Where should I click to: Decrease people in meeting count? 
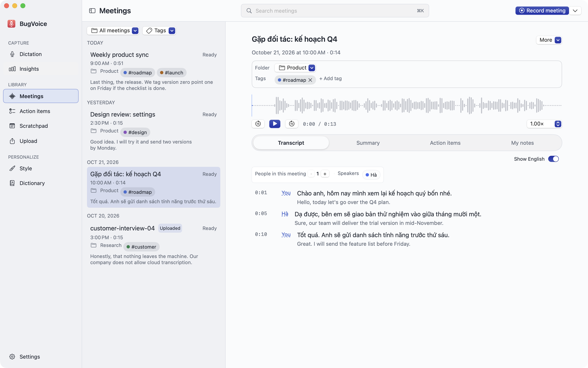311,174
